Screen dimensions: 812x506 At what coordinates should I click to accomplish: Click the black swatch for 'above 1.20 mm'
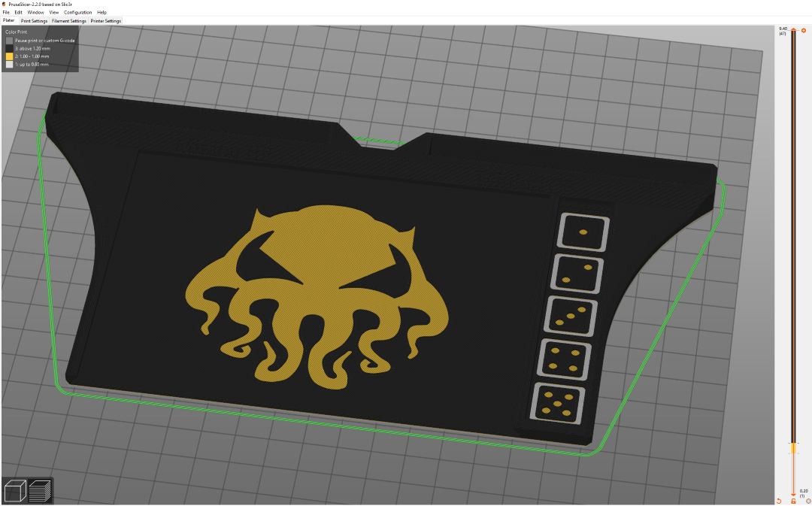click(x=9, y=48)
